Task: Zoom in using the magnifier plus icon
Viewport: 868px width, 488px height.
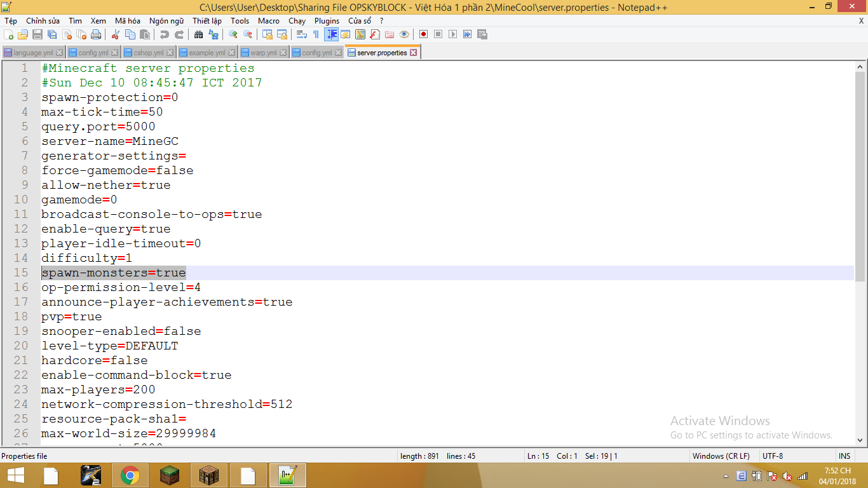Action: (233, 34)
